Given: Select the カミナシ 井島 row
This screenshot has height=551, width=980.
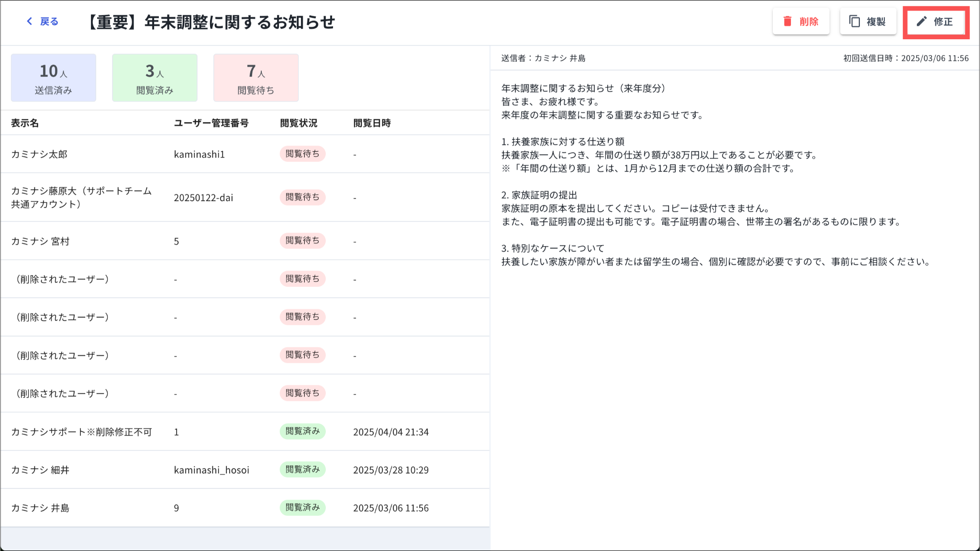Looking at the screenshot, I should coord(40,508).
